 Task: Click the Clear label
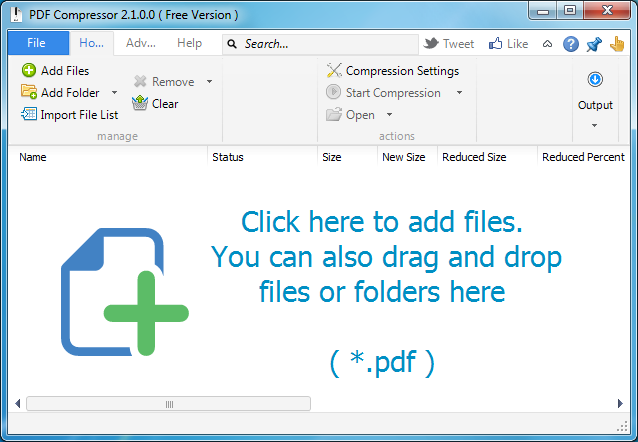pos(165,103)
